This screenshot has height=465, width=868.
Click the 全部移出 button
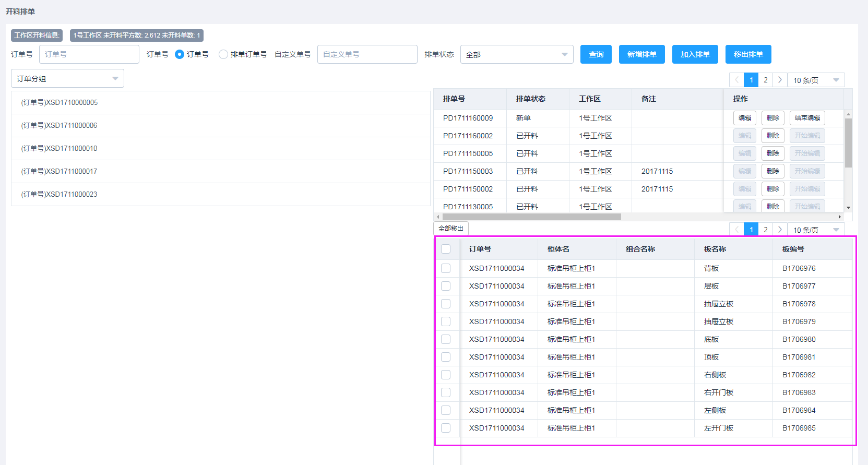pyautogui.click(x=451, y=229)
